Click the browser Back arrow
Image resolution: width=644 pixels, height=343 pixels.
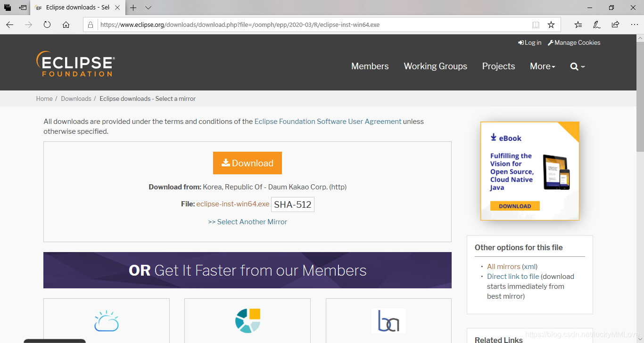point(9,24)
